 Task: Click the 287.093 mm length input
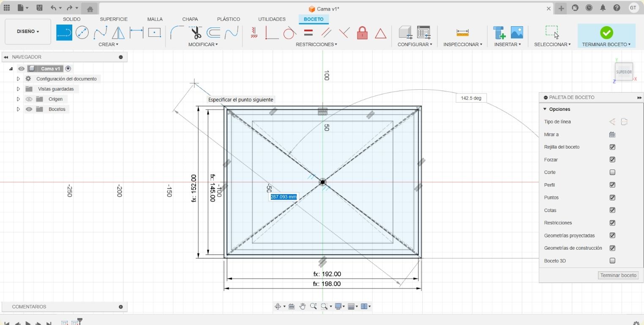coord(284,197)
